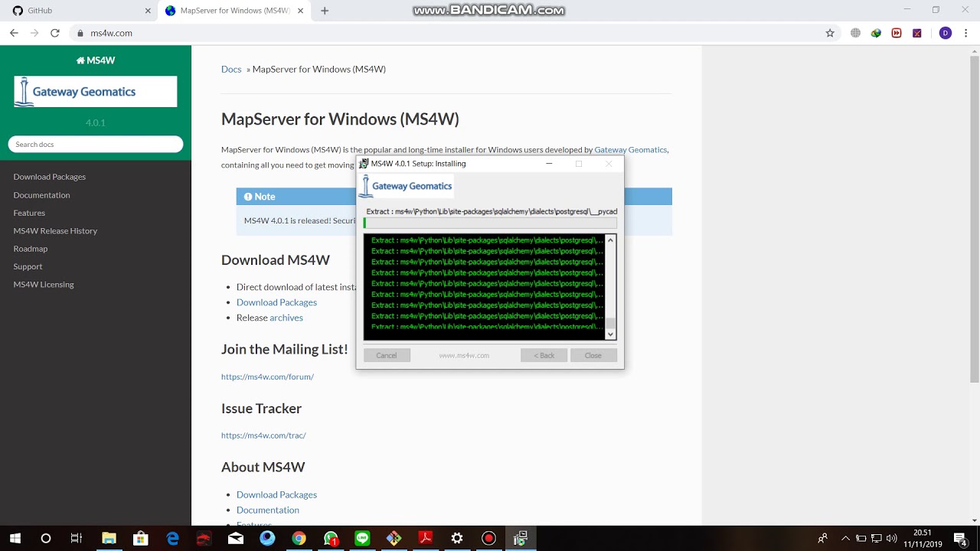Open Roadmap in the sidebar
The width and height of the screenshot is (980, 551).
click(31, 249)
